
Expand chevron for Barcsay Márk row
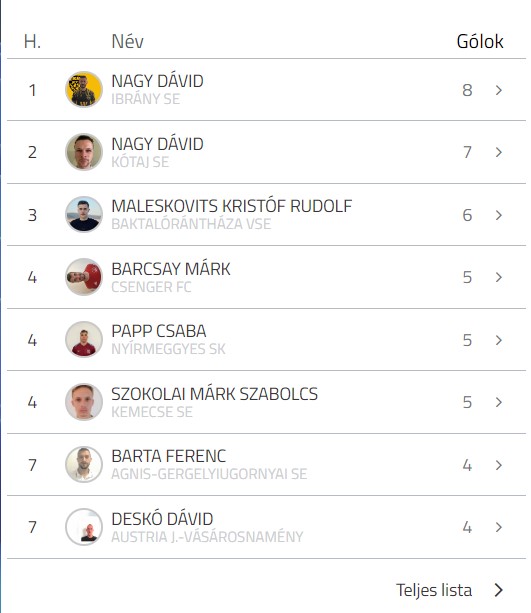click(x=499, y=277)
